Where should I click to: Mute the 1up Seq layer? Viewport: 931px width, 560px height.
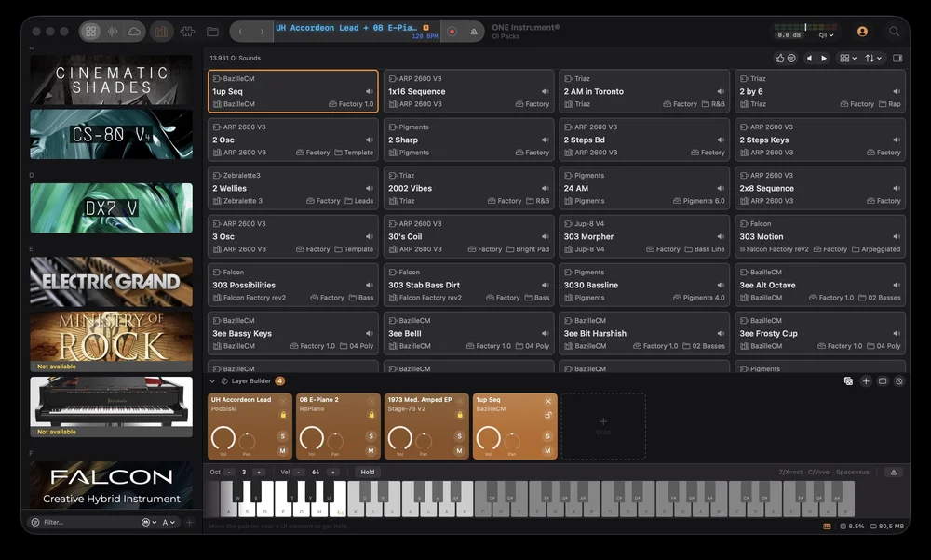pos(547,451)
